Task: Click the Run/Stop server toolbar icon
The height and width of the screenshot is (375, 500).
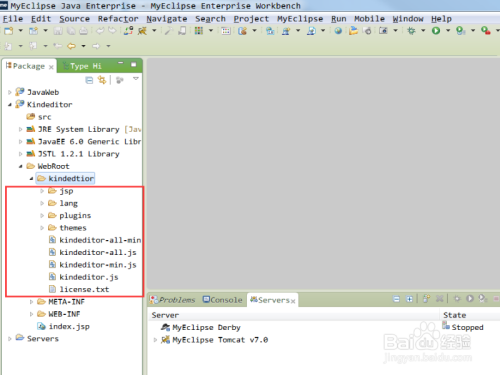Action: [x=142, y=31]
